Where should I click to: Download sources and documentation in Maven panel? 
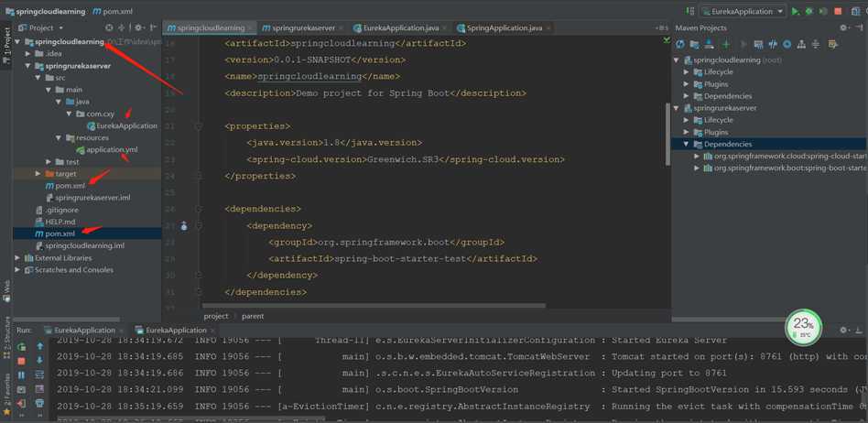(x=709, y=44)
